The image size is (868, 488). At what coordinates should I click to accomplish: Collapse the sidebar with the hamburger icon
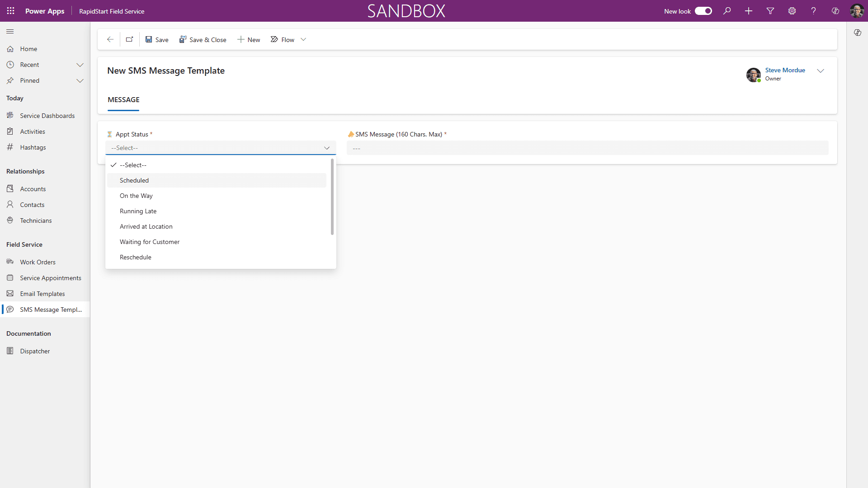10,32
